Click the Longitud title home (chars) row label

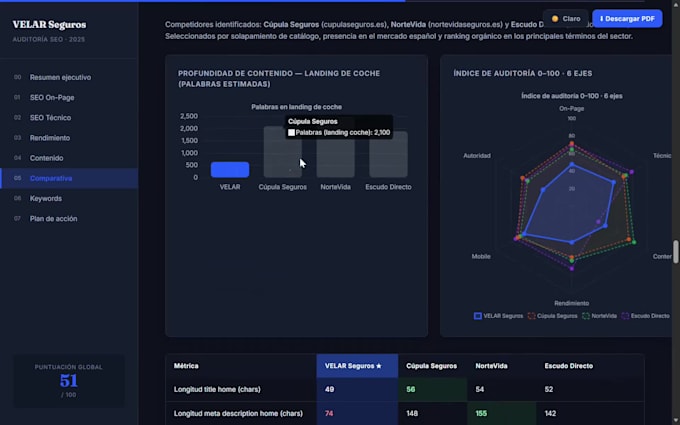coord(217,389)
